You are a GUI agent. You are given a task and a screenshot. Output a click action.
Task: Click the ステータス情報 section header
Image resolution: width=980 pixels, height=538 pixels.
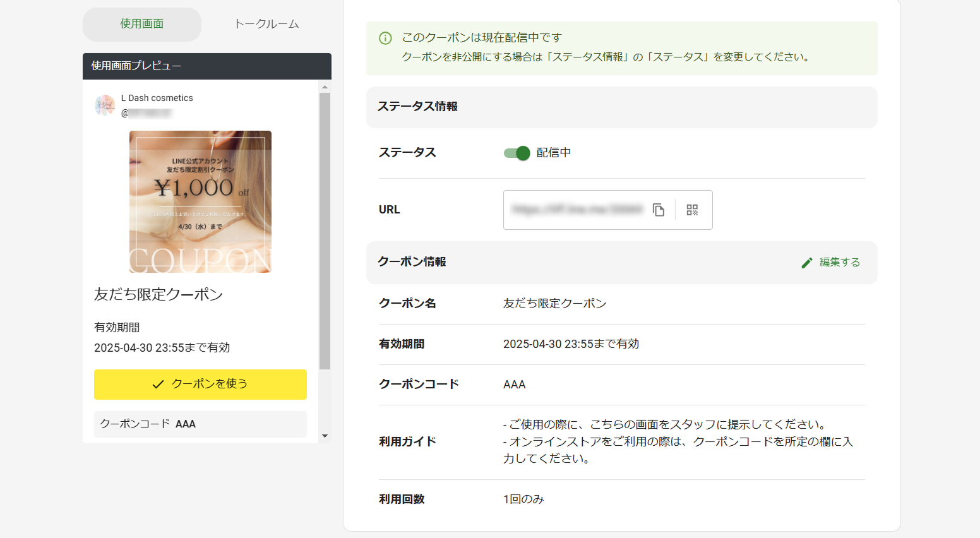coord(622,107)
